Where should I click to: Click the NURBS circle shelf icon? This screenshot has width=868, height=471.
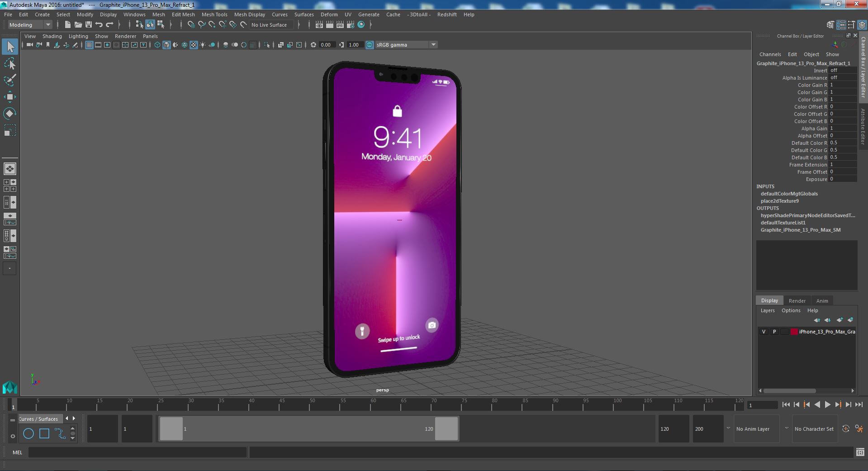pyautogui.click(x=28, y=433)
